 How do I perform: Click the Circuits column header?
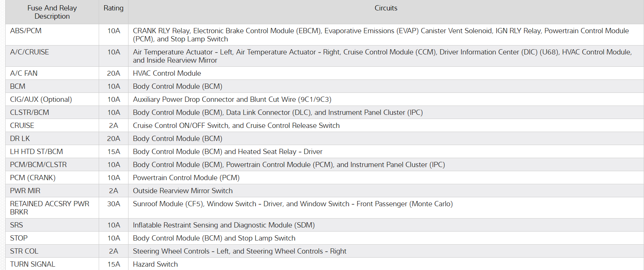(x=386, y=8)
